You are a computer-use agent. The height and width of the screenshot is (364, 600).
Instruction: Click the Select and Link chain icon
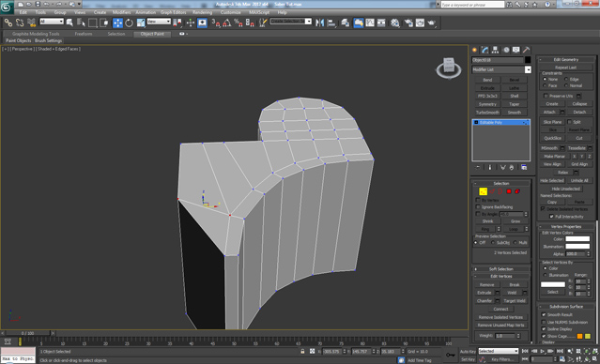click(x=8, y=23)
